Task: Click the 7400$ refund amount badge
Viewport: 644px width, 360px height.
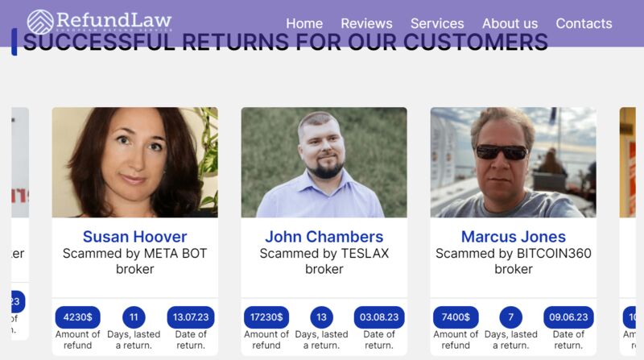Action: [x=456, y=317]
